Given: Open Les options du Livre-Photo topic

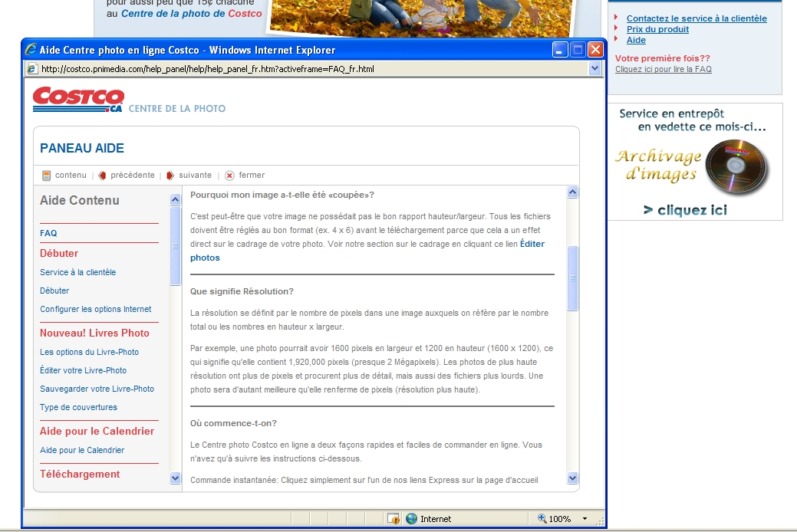Looking at the screenshot, I should coord(90,352).
